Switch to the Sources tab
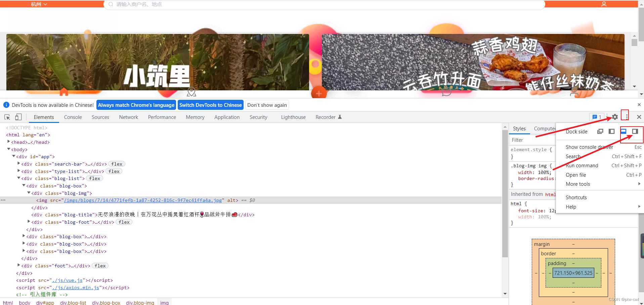Viewport: 644px width, 305px height. coord(100,117)
